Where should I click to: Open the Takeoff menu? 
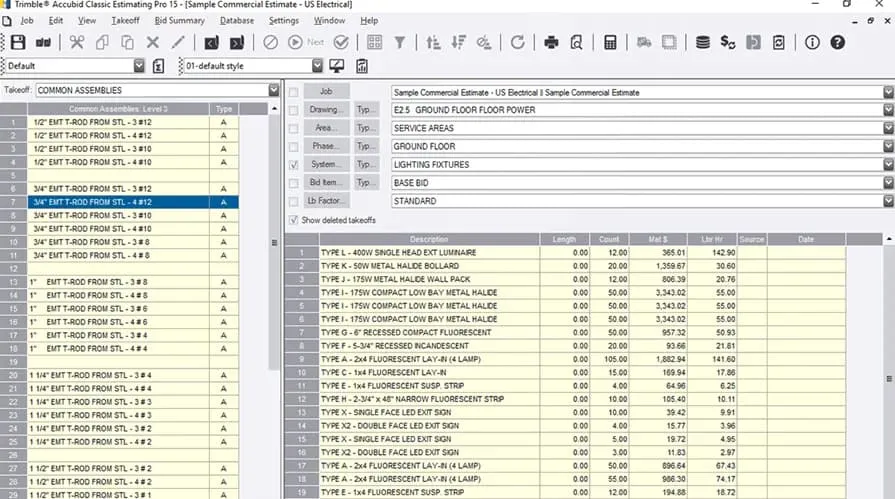pos(125,21)
